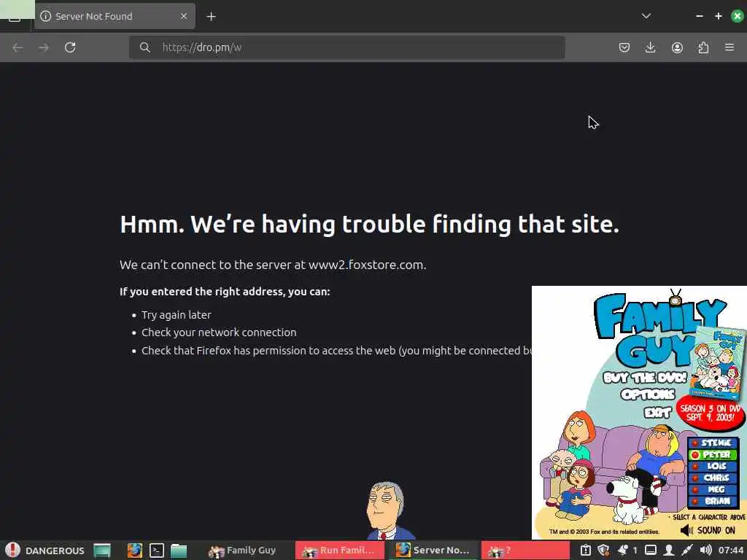Select PETER character option

(713, 455)
